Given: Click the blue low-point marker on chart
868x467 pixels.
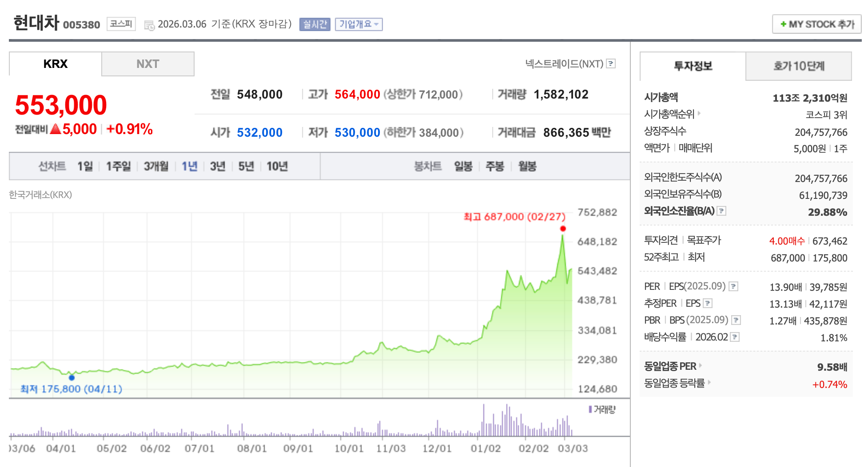Looking at the screenshot, I should (x=72, y=377).
